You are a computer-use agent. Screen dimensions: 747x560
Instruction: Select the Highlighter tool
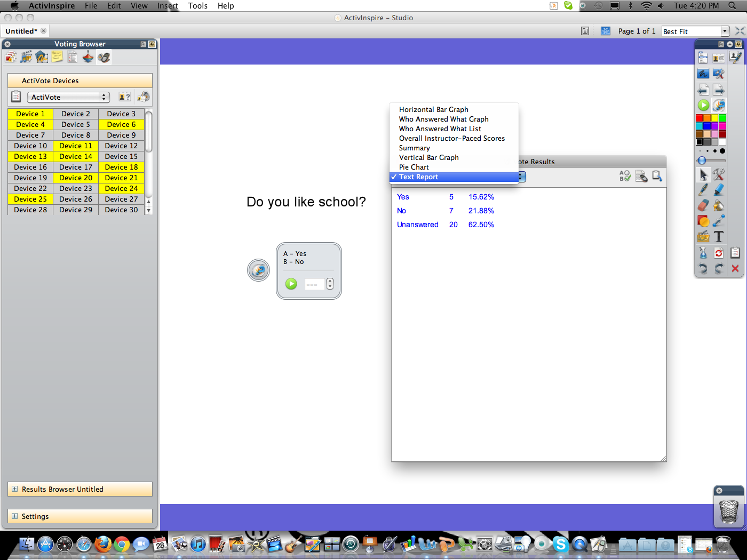719,189
